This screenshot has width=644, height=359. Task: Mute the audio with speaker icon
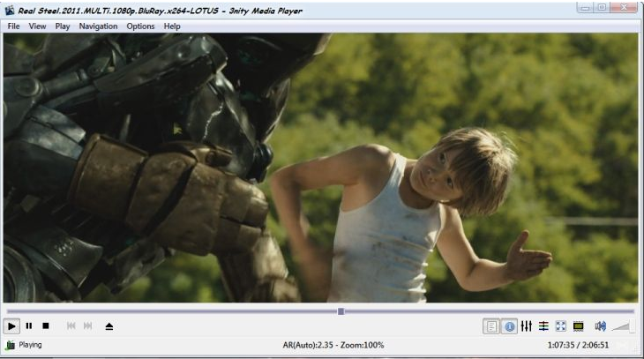pyautogui.click(x=600, y=326)
